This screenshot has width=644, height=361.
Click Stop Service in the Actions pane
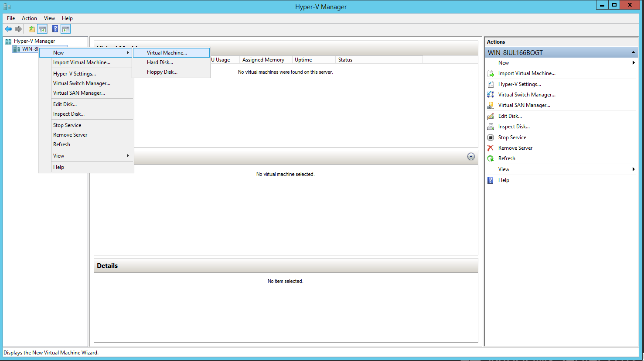512,138
